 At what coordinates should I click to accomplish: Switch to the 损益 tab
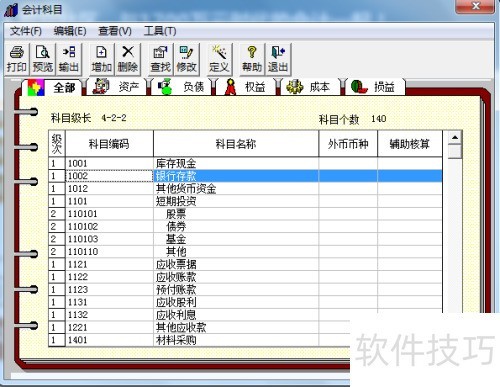click(x=375, y=87)
